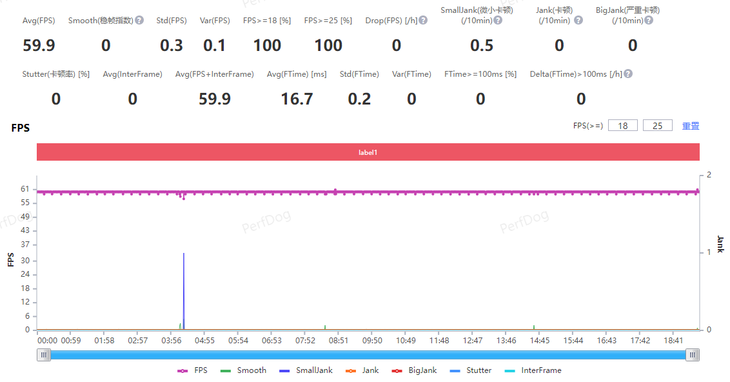Open help icon for SmallJank (/10min)
730x382 pixels.
498,20
